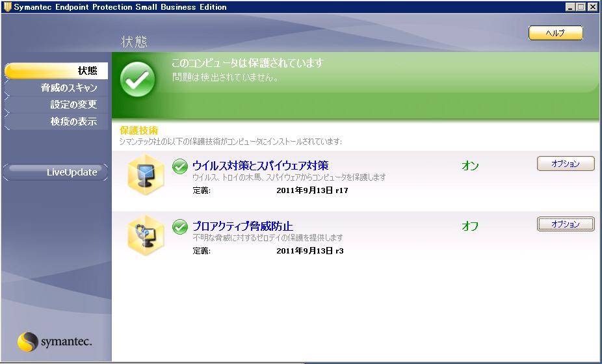Image resolution: width=602 pixels, height=364 pixels.
Task: Click the Symantec logo at bottom left
Action: [55, 342]
